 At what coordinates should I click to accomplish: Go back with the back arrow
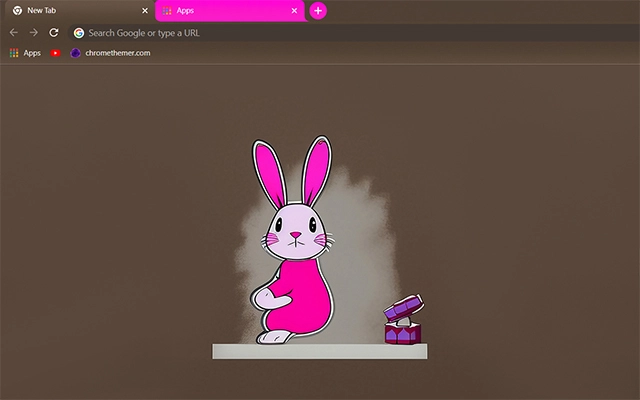click(13, 33)
